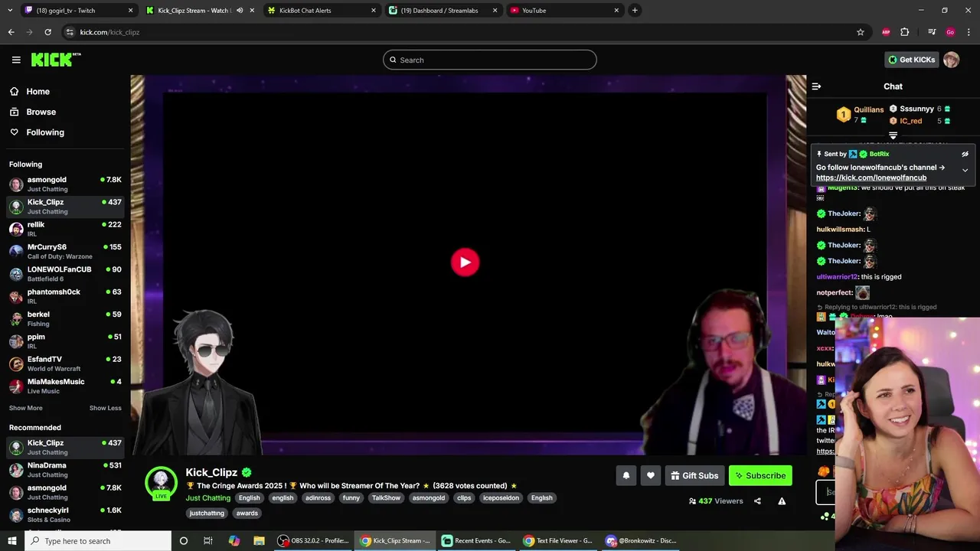The image size is (980, 551).
Task: Switch to the KickBot Chat Alerts tab
Action: [x=322, y=11]
